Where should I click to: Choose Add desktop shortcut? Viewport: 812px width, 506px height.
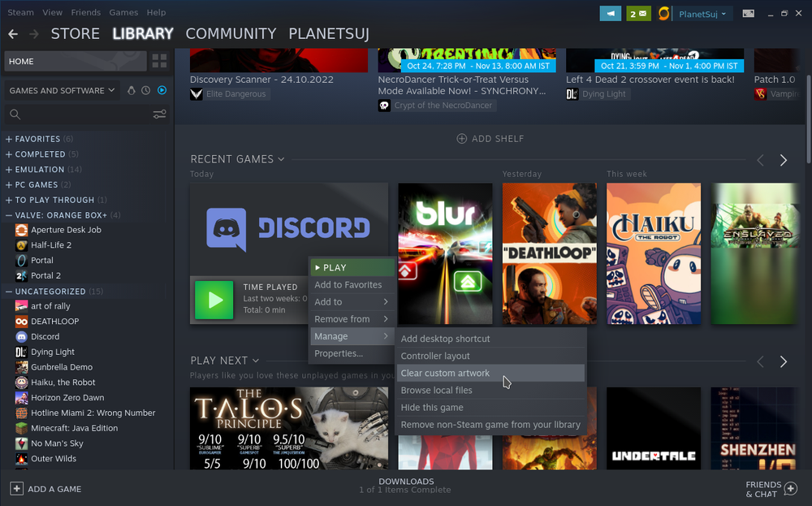tap(490, 339)
